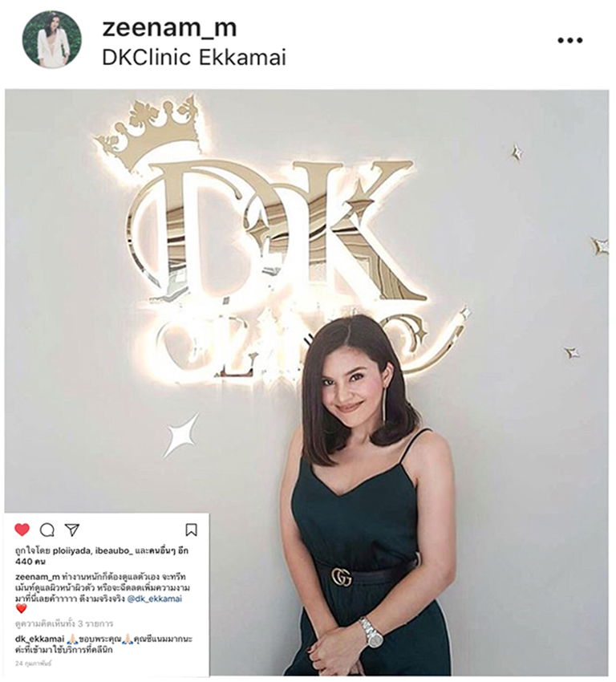Tap zeenam_m username in the caption
The image size is (616, 682).
(x=38, y=577)
